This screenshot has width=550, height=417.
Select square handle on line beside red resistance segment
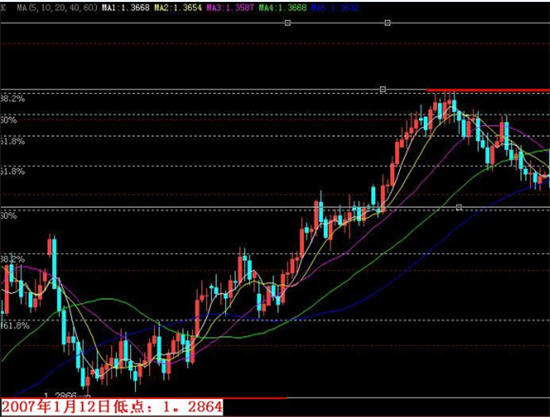click(x=383, y=89)
